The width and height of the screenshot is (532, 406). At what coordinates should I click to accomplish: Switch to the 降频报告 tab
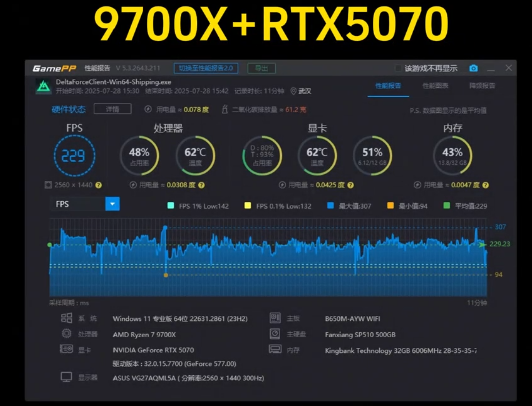[x=482, y=86]
